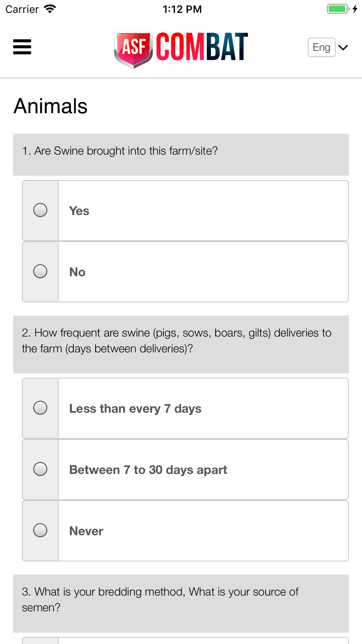Choose Less than every 7 days radio

pyautogui.click(x=40, y=408)
